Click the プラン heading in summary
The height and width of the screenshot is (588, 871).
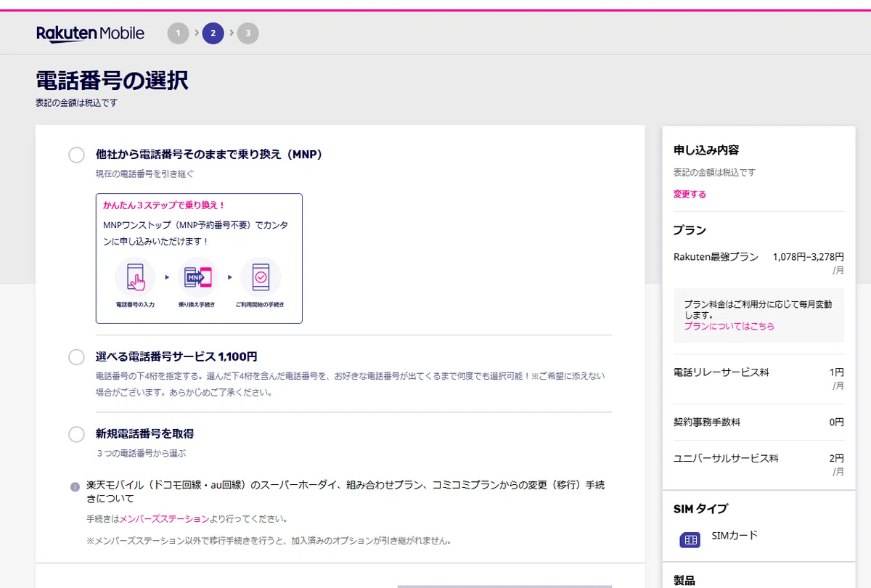point(690,230)
